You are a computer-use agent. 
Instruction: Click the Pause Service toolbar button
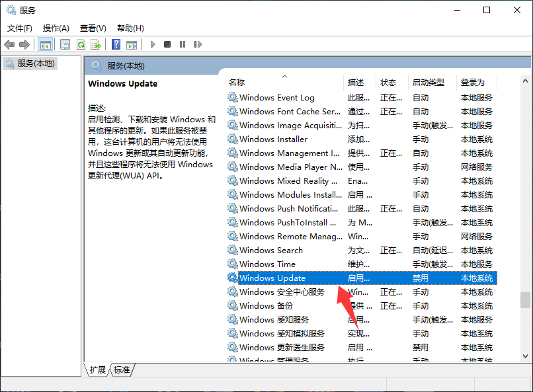pyautogui.click(x=183, y=44)
